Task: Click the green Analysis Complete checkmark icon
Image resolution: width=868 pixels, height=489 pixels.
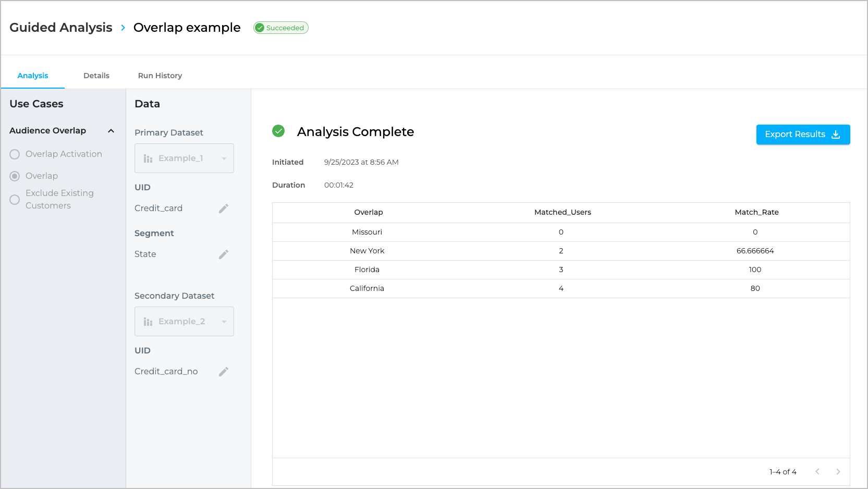Action: (278, 131)
